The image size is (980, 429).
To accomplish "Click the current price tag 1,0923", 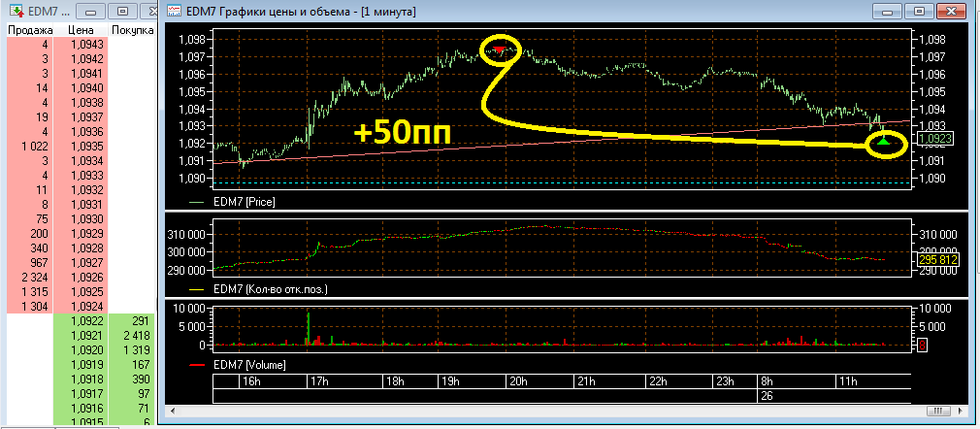I will point(933,139).
